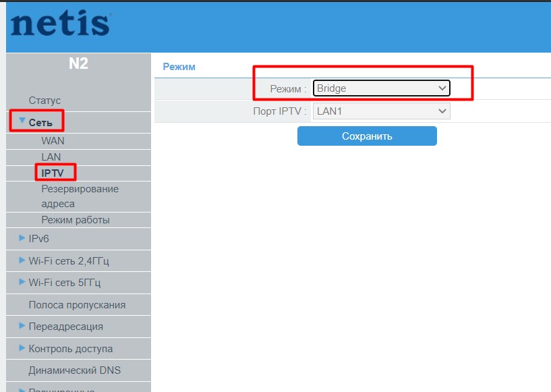Click the N2 model label

78,63
